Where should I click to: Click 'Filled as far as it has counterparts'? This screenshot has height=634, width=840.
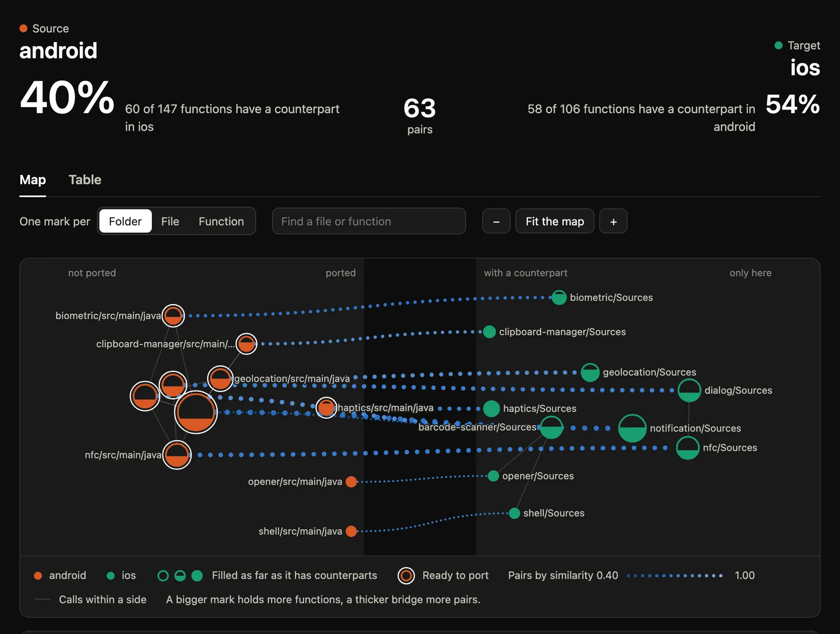click(x=295, y=575)
